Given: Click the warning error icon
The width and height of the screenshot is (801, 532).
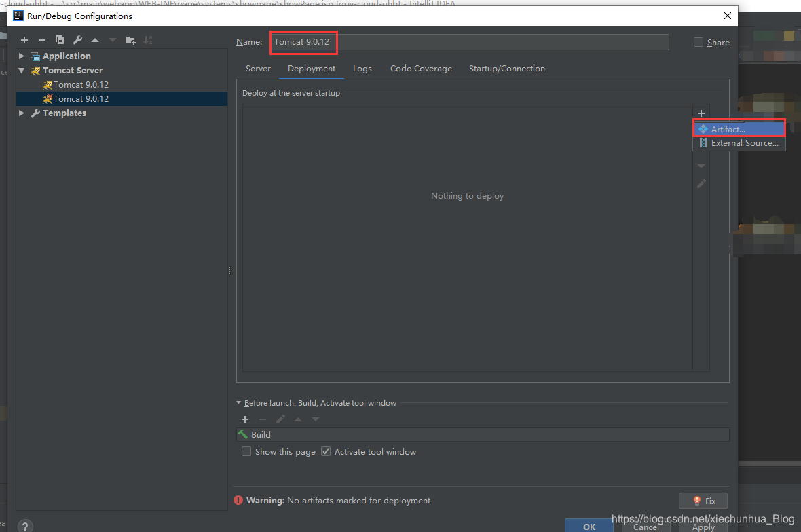Looking at the screenshot, I should click(238, 500).
